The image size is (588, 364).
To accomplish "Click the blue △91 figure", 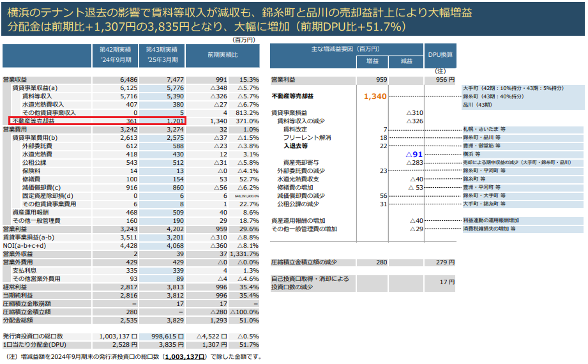I will click(414, 155).
